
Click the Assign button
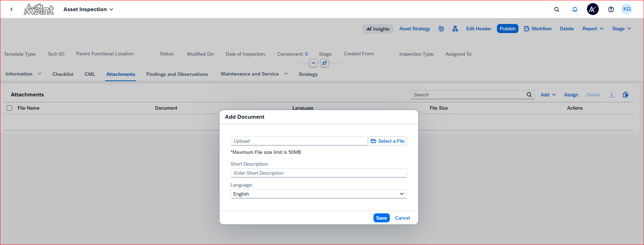click(x=571, y=95)
